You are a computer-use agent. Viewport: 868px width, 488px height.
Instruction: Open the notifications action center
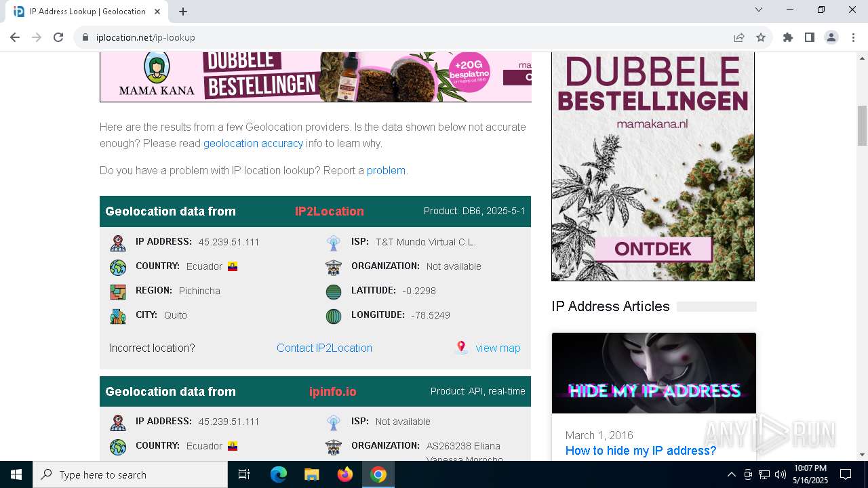click(x=846, y=474)
